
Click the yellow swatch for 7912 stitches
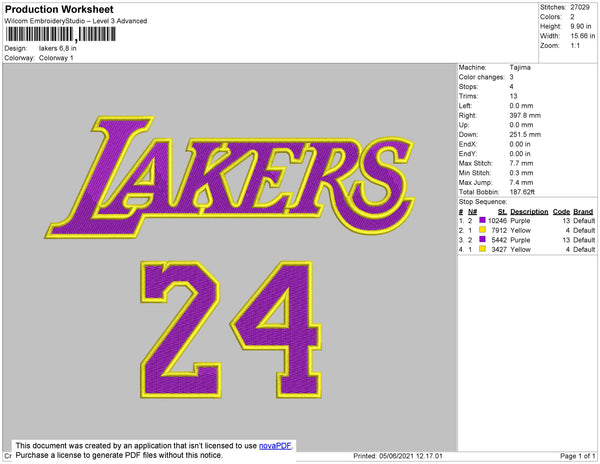[x=483, y=230]
